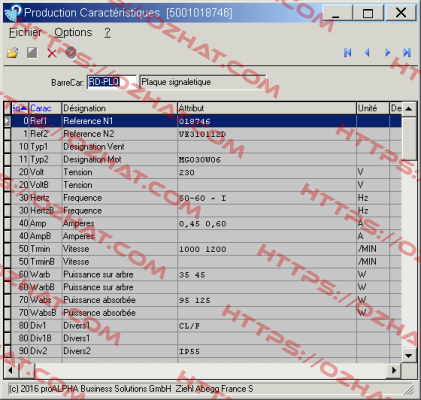Go to next record arrow
Image resolution: width=421 pixels, height=400 pixels.
387,53
